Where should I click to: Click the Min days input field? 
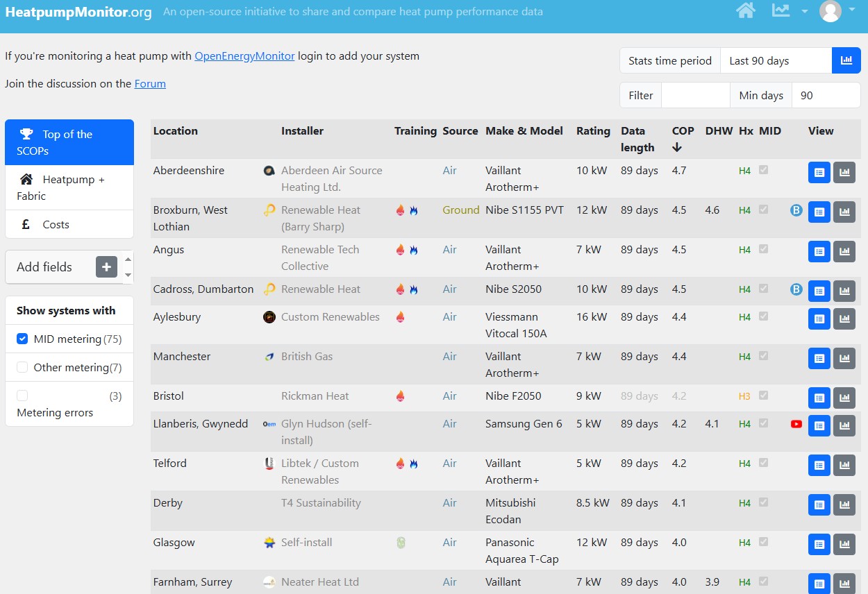826,95
